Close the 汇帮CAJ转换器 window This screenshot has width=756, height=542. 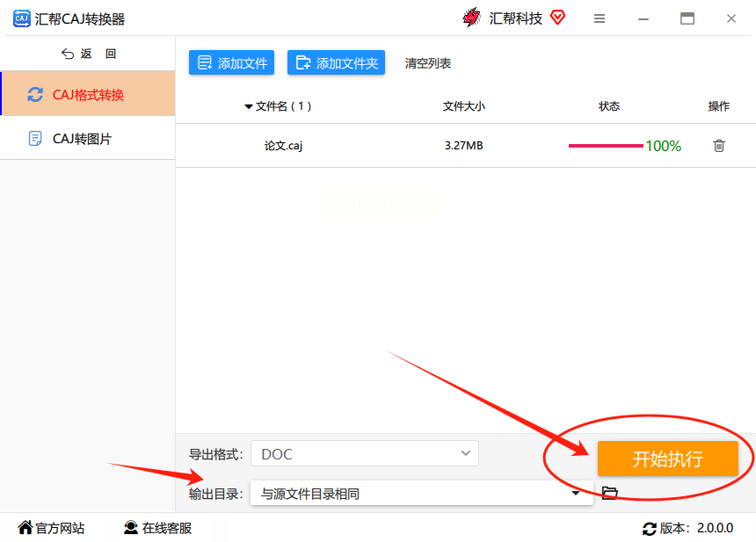[x=731, y=18]
